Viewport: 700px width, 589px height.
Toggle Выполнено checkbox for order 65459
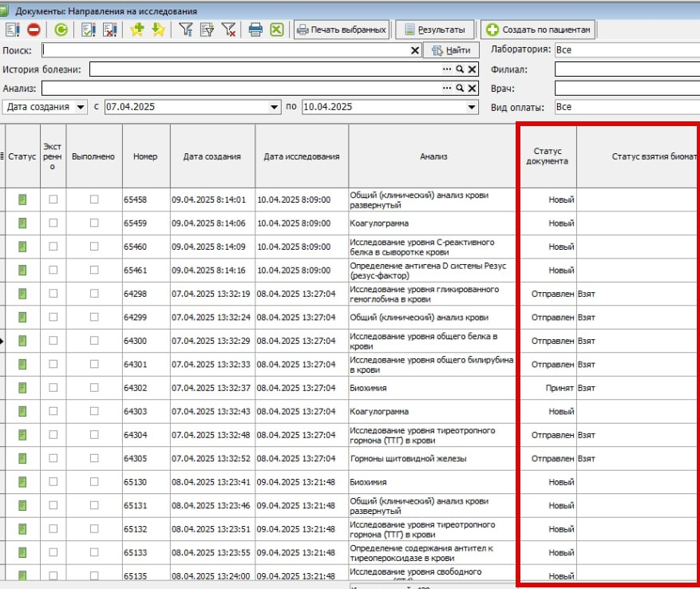click(94, 223)
